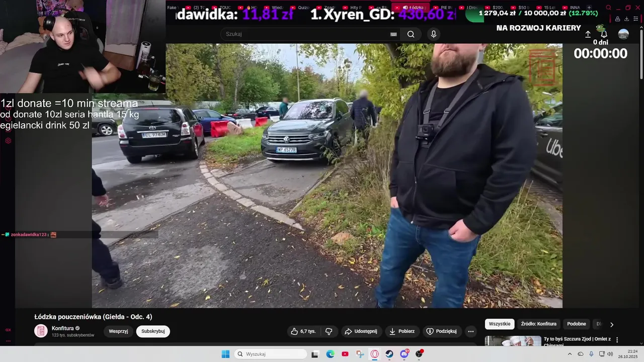Click the Opera GX sidebar GX Control icon
This screenshot has height=362, width=644.
point(8,330)
